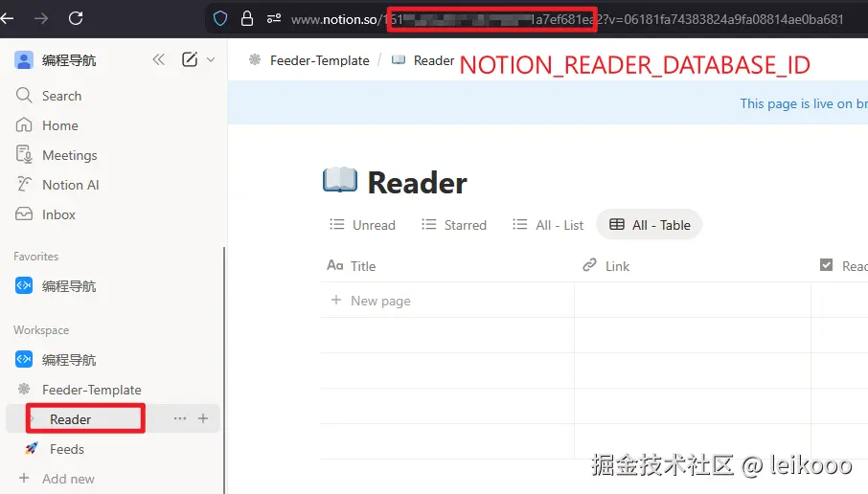Switch to the Starred view tab
Image resolution: width=868 pixels, height=494 pixels.
click(x=454, y=225)
